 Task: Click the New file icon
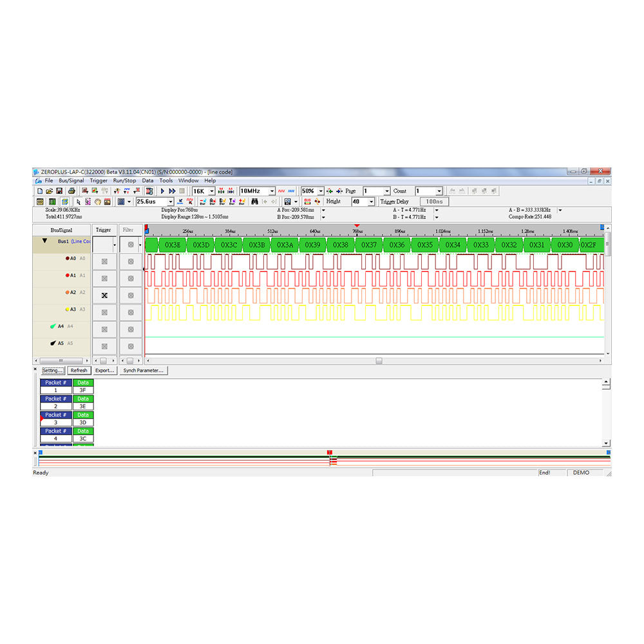coord(40,191)
